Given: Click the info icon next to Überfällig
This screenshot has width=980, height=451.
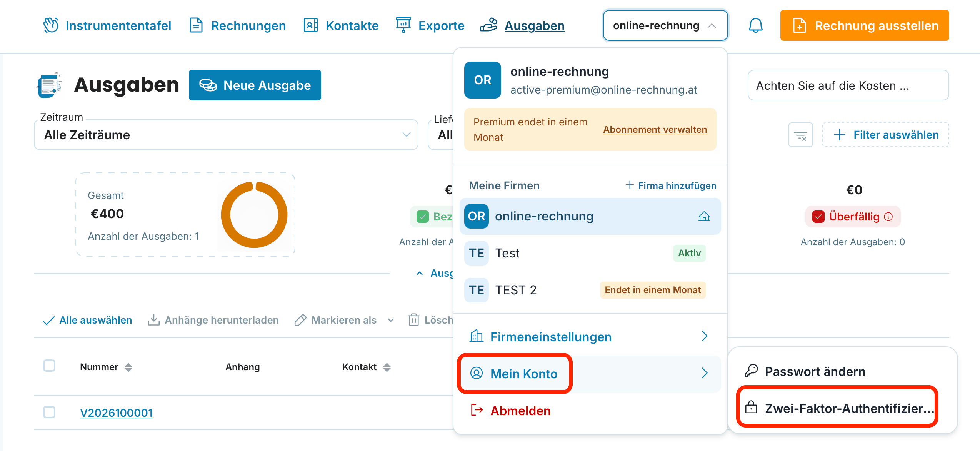Looking at the screenshot, I should [x=888, y=217].
